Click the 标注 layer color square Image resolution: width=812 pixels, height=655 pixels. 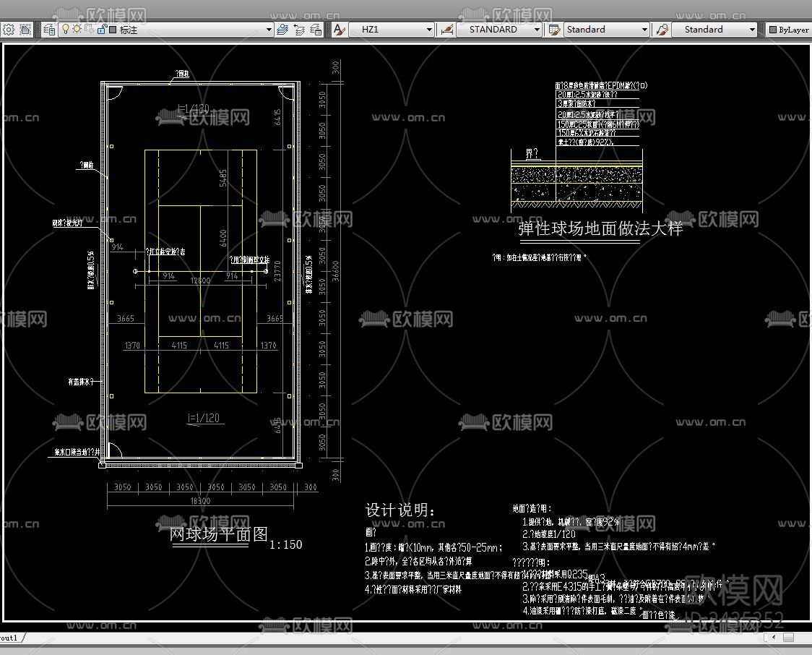click(x=113, y=30)
